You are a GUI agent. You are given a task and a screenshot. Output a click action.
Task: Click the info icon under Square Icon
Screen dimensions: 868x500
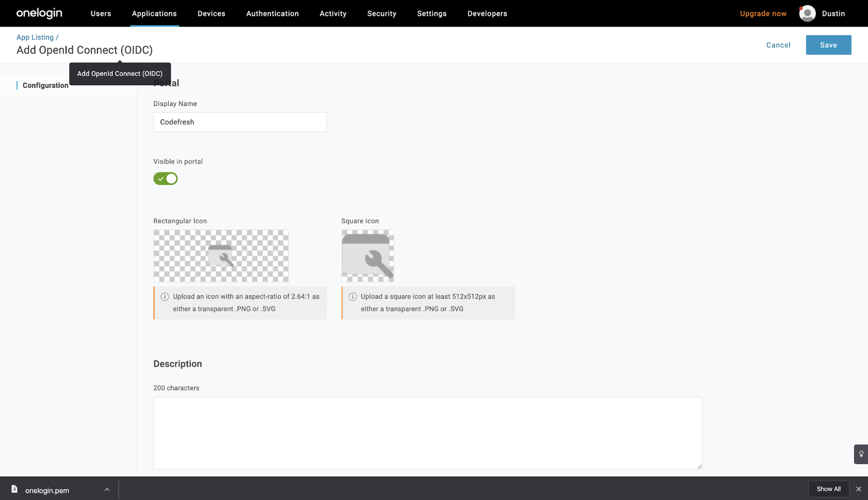[x=353, y=297]
